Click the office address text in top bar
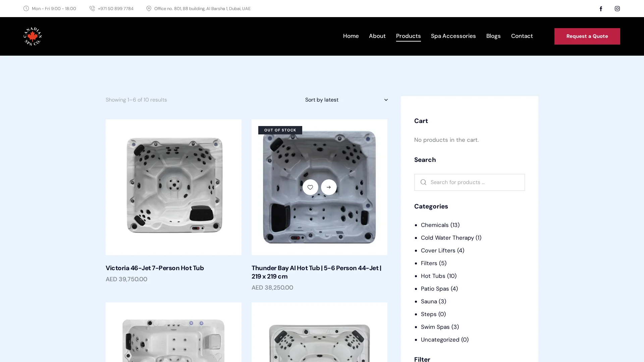 (202, 9)
